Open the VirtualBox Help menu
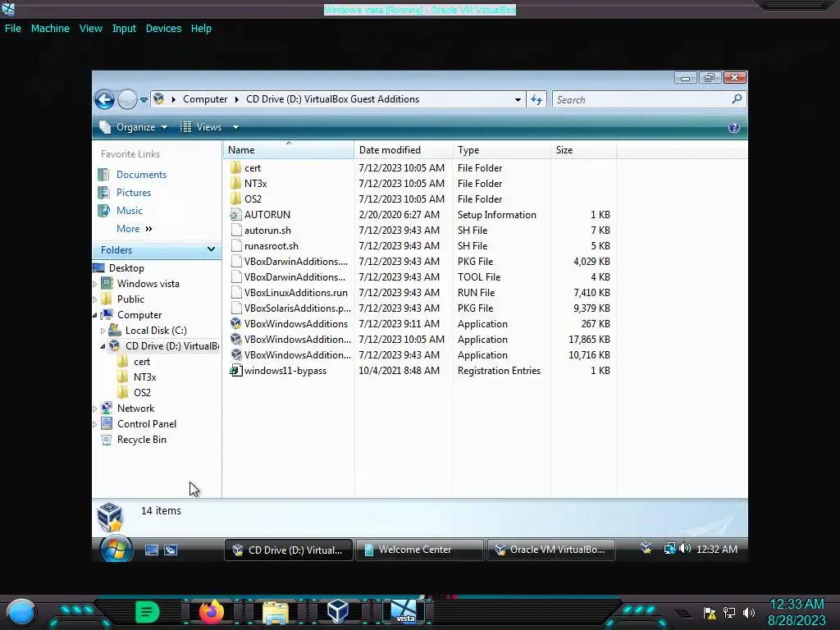 coord(201,29)
